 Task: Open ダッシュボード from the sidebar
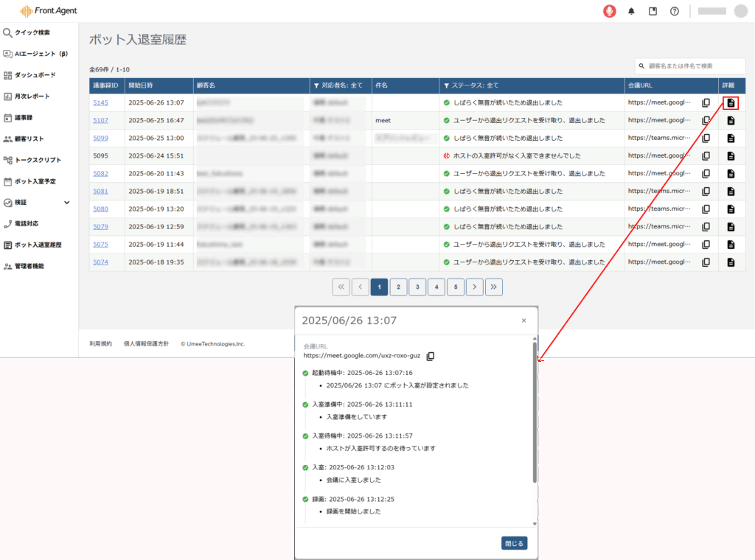coord(34,75)
